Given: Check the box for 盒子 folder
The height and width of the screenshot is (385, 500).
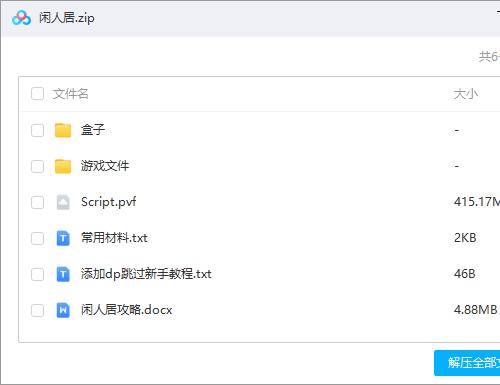Looking at the screenshot, I should (37, 130).
